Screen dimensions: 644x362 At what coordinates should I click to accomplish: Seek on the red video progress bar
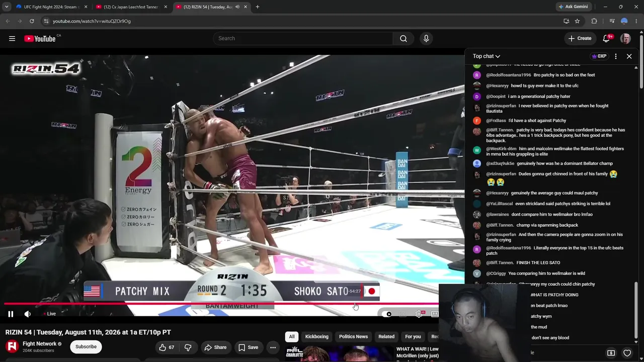[x=221, y=304]
